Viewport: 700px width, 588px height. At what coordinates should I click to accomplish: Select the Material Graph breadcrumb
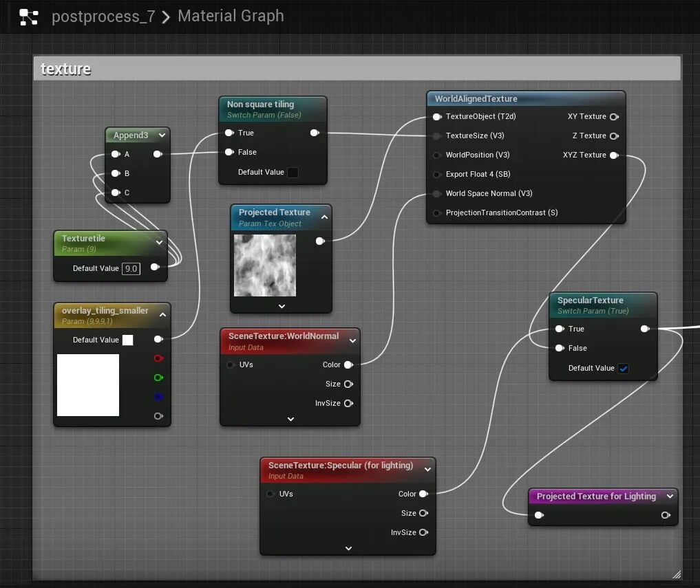pos(231,16)
